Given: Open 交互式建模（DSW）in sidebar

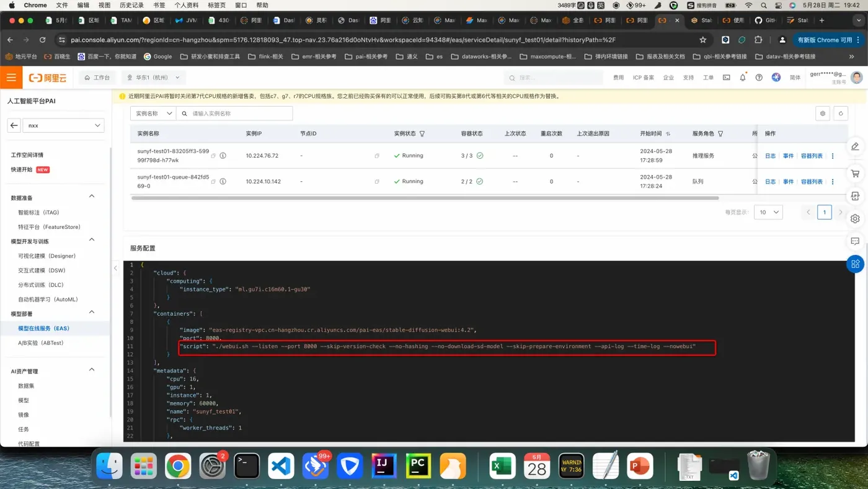Looking at the screenshot, I should pos(42,271).
